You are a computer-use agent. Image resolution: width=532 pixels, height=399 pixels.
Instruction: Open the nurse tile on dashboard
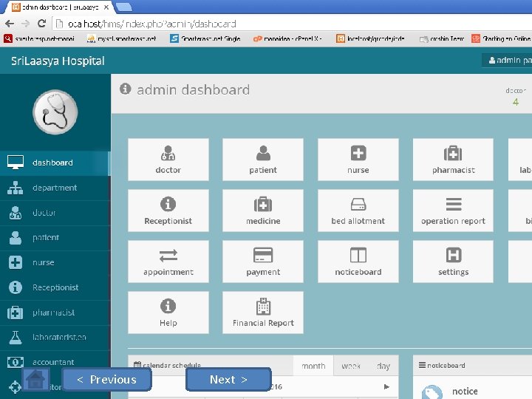coord(358,160)
